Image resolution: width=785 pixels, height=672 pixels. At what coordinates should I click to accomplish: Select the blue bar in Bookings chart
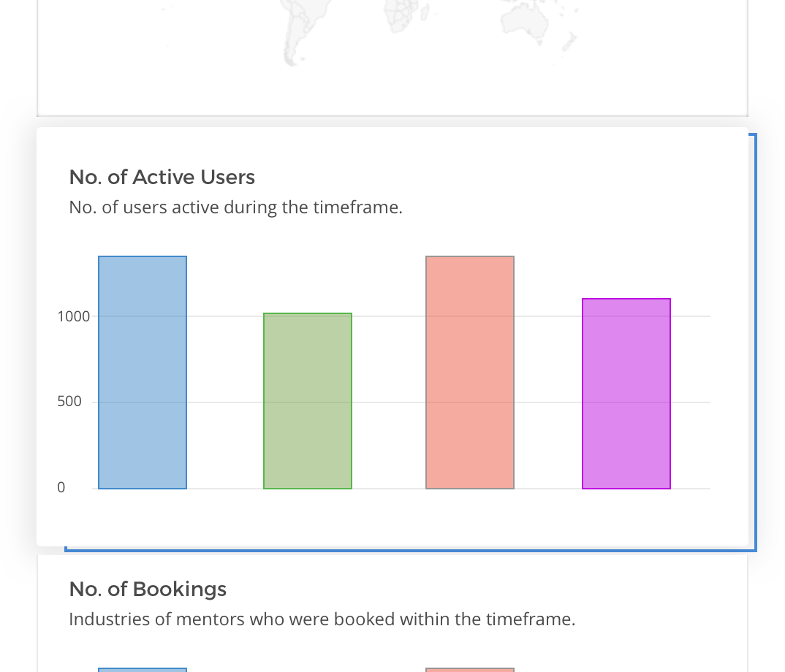[143, 670]
